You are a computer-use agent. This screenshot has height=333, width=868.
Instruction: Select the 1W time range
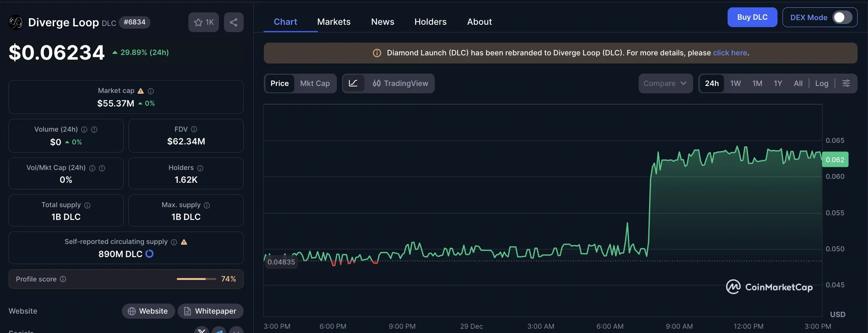(735, 83)
